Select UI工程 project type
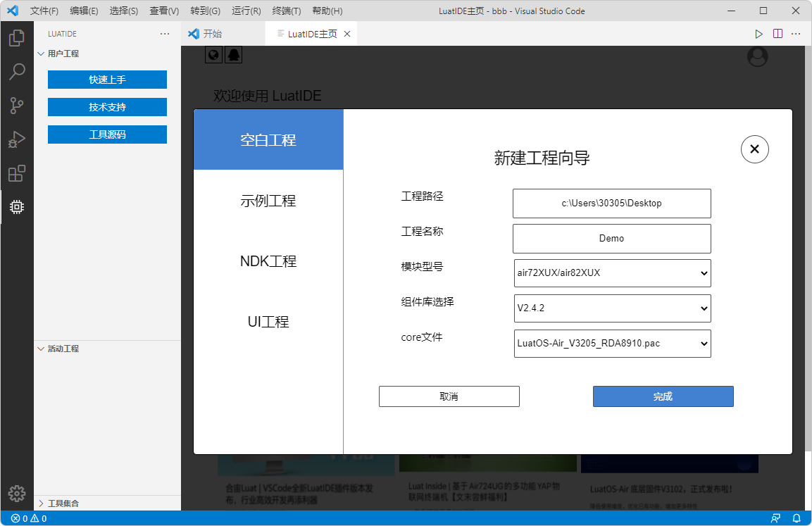 point(268,322)
